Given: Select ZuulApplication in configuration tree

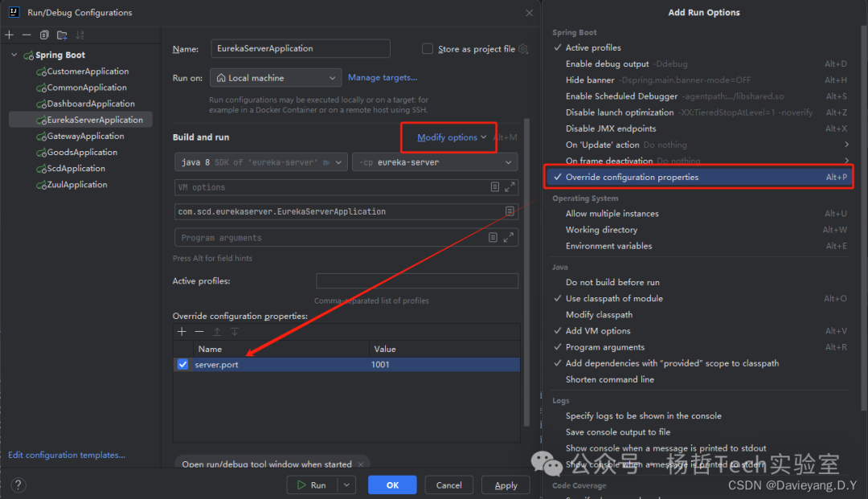Looking at the screenshot, I should 77,185.
